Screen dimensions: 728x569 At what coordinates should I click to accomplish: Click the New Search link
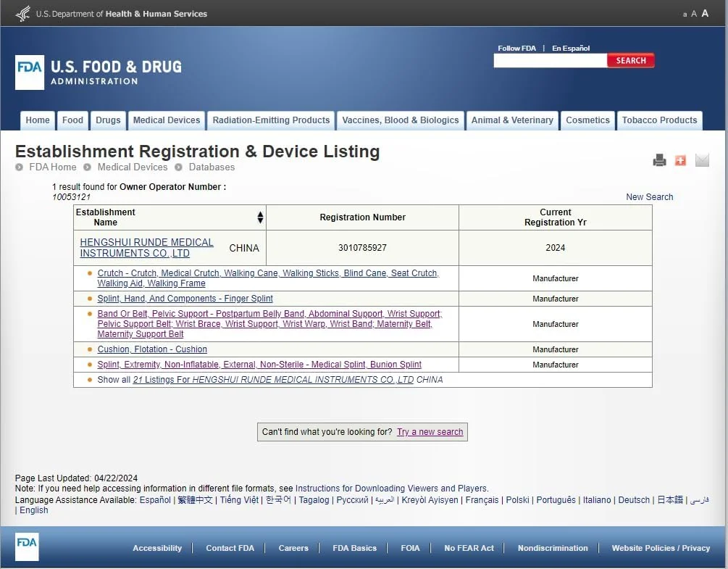[x=649, y=197]
